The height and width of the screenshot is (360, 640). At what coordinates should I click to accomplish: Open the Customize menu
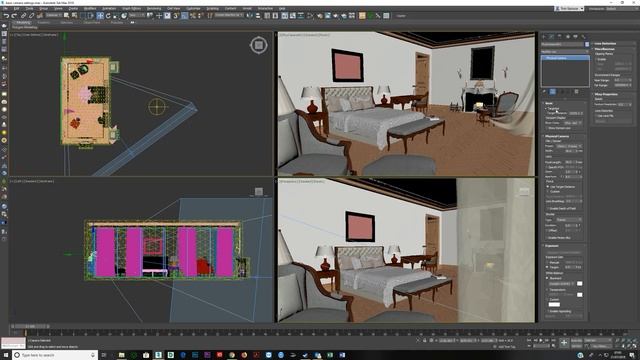[x=193, y=8]
